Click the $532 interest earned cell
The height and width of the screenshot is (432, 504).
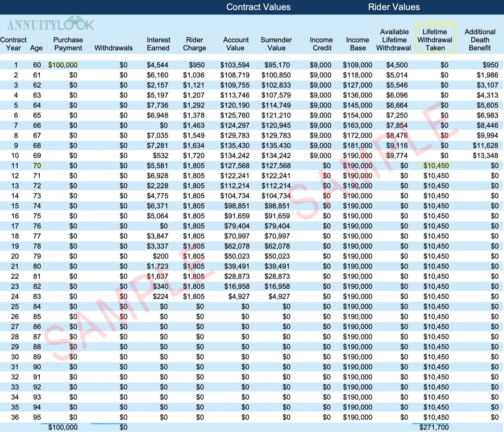tap(161, 155)
